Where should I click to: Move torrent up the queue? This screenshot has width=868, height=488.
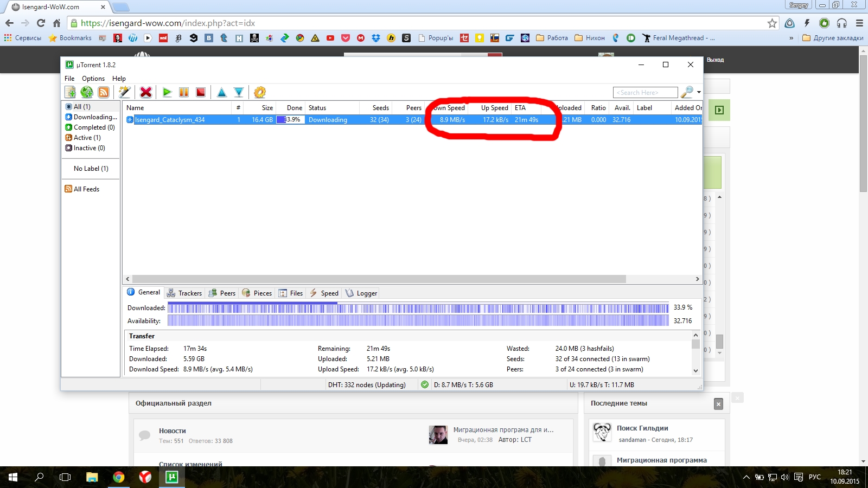click(x=221, y=92)
